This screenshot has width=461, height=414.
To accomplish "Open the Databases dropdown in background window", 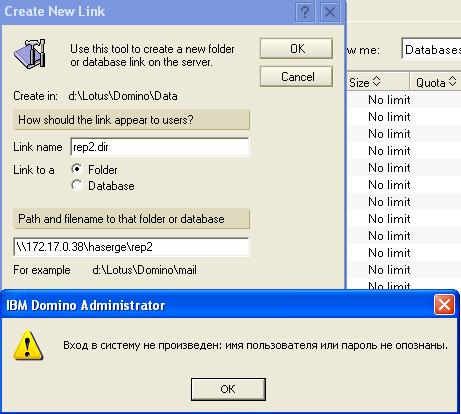I will [432, 50].
